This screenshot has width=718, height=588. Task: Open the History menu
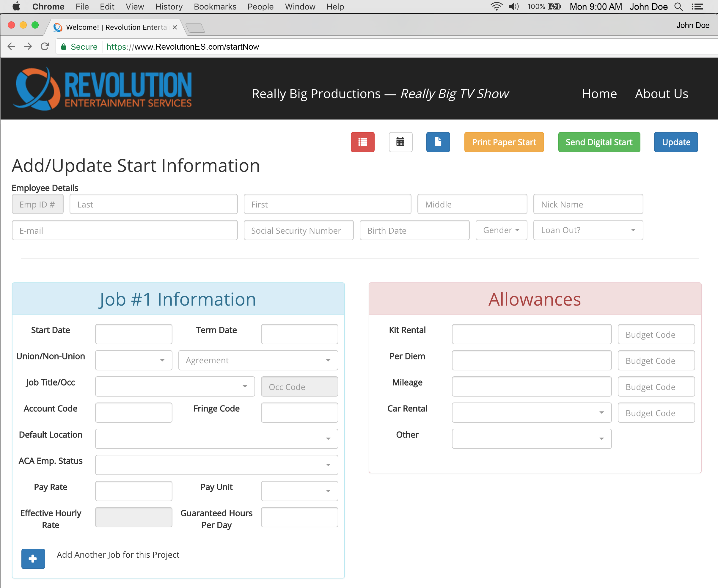(x=168, y=7)
